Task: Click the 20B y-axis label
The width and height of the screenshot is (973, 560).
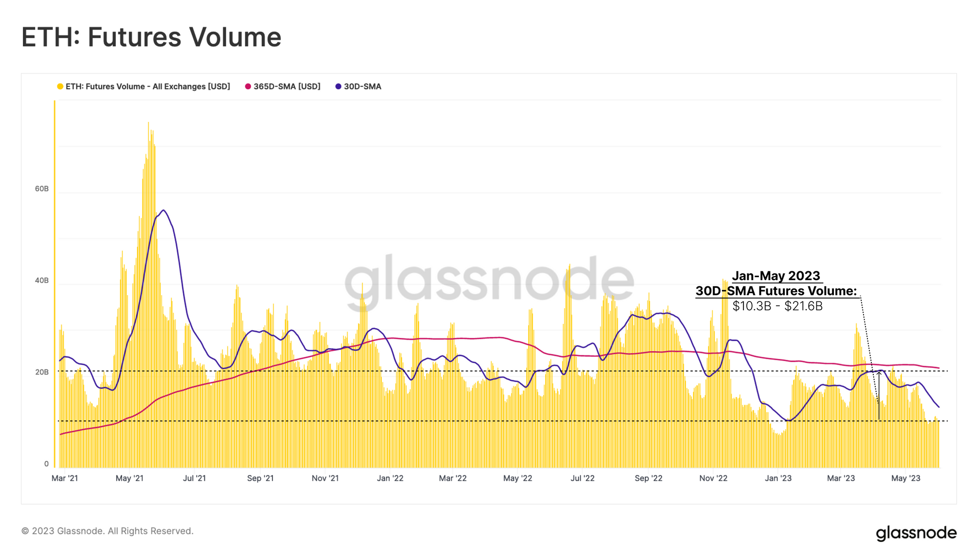Action: coord(42,372)
